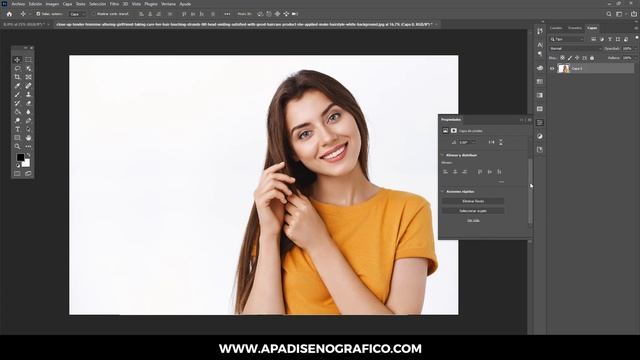This screenshot has height=360, width=640.
Task: Select the Object Selection tool
Action: (x=28, y=69)
